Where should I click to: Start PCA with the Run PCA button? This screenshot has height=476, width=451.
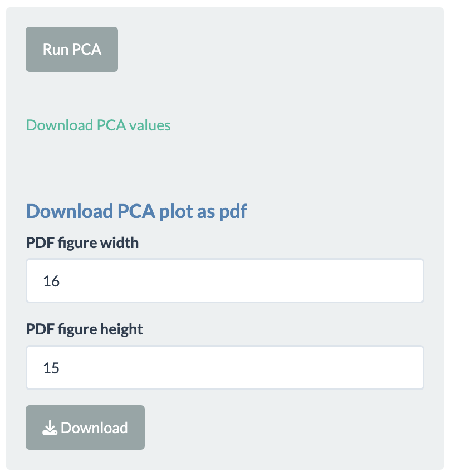[72, 49]
